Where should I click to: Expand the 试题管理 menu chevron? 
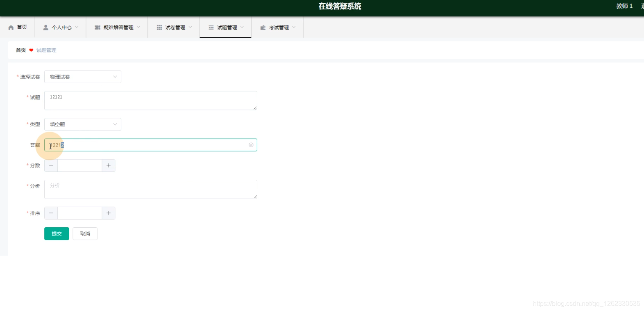pos(242,27)
